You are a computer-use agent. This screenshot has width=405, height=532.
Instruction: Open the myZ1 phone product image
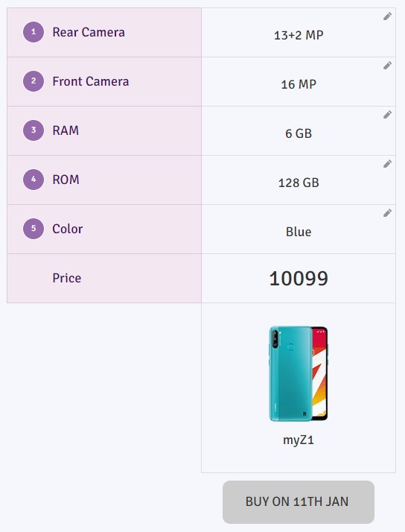(x=299, y=373)
